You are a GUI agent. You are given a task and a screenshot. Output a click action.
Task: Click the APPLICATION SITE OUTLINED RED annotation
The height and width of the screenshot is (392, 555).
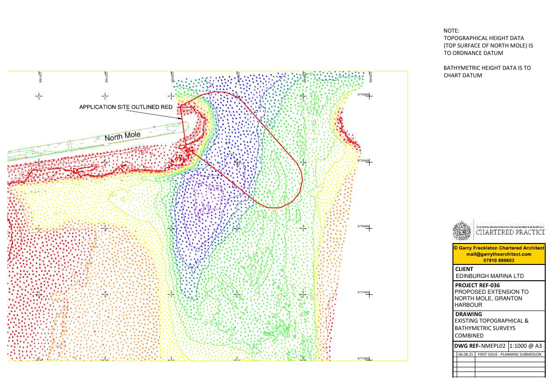pyautogui.click(x=126, y=107)
